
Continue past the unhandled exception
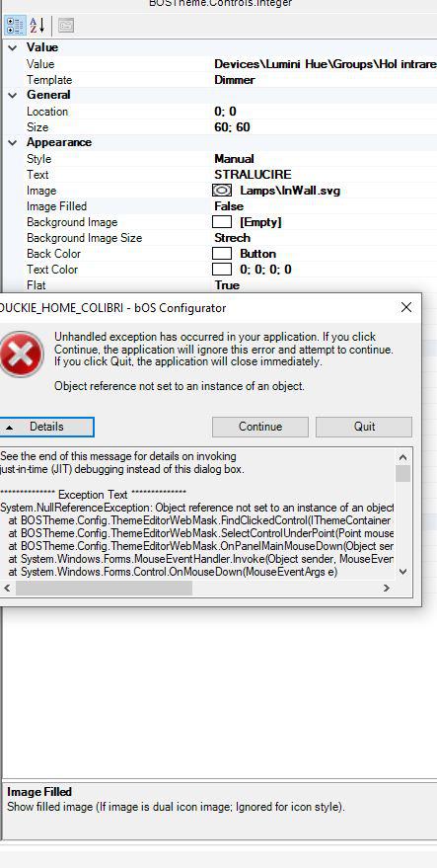tap(260, 427)
